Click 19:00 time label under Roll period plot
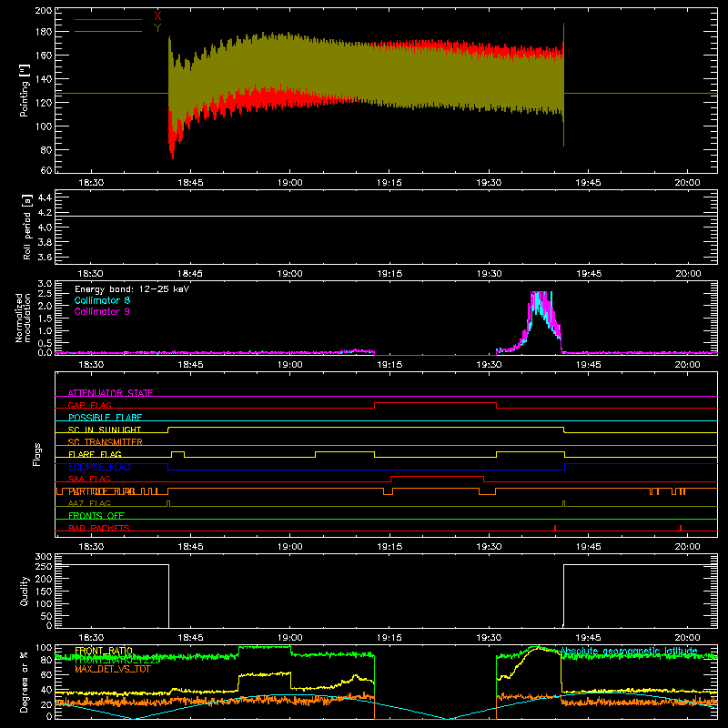The width and height of the screenshot is (728, 728). coord(289,274)
